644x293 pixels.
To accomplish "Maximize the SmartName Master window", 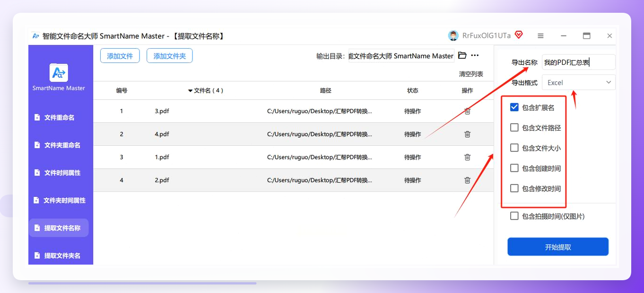I will [x=587, y=36].
